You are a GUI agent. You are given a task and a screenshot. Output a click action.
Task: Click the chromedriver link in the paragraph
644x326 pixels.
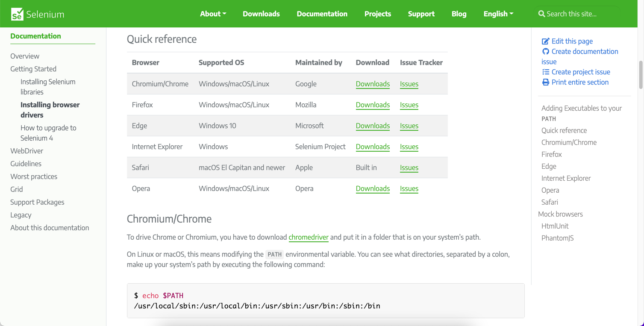click(x=309, y=237)
